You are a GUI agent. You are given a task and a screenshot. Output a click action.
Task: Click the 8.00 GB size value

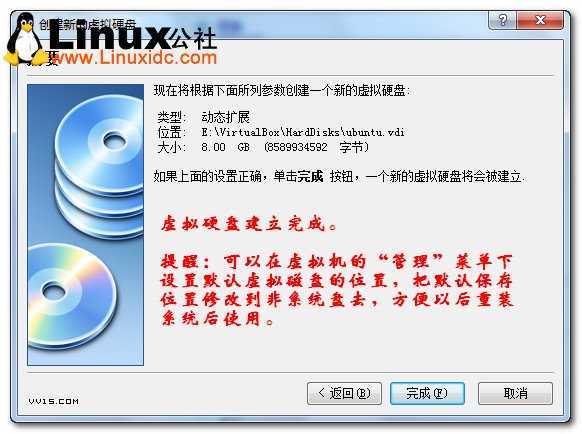point(225,147)
